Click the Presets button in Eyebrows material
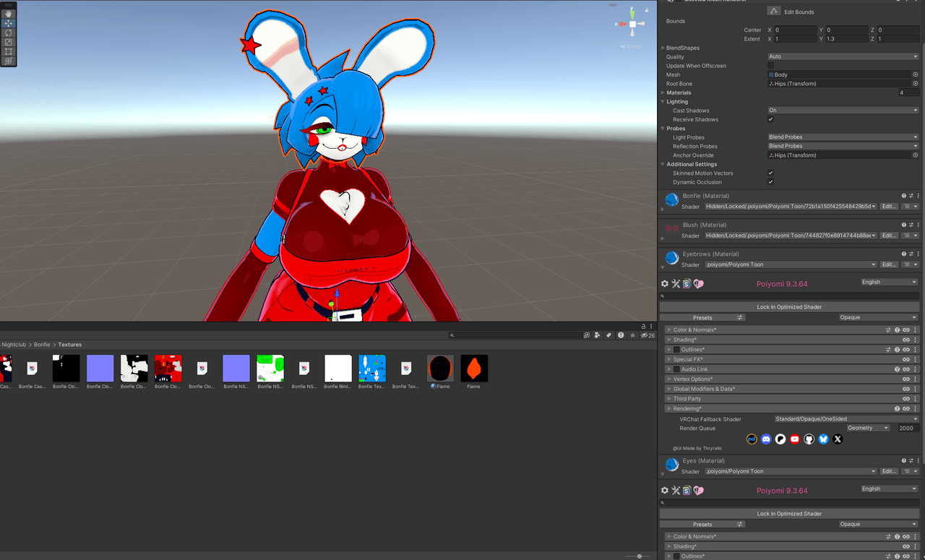The height and width of the screenshot is (560, 925). (x=702, y=317)
